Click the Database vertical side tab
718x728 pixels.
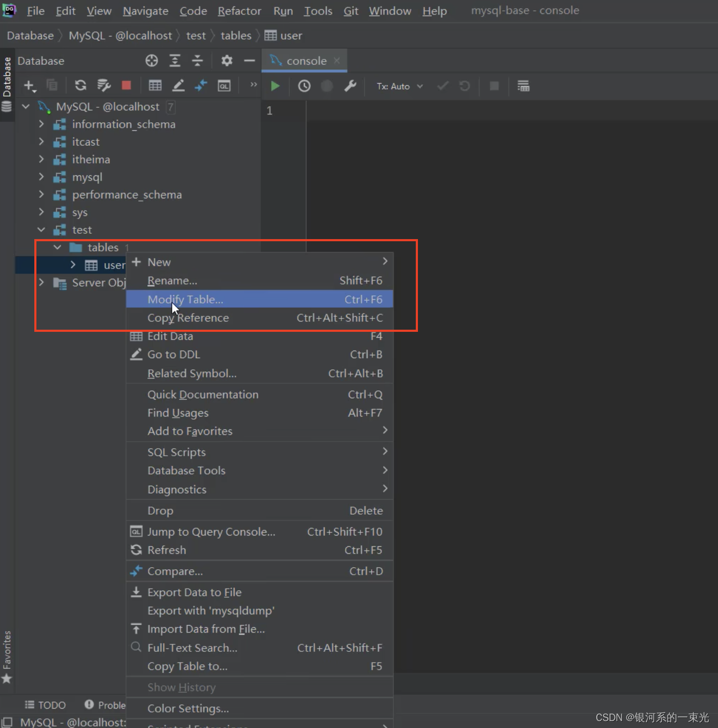pos(7,84)
